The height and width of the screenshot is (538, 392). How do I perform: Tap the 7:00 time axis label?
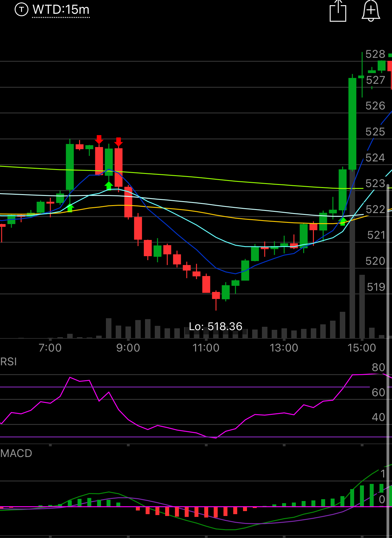coord(50,348)
